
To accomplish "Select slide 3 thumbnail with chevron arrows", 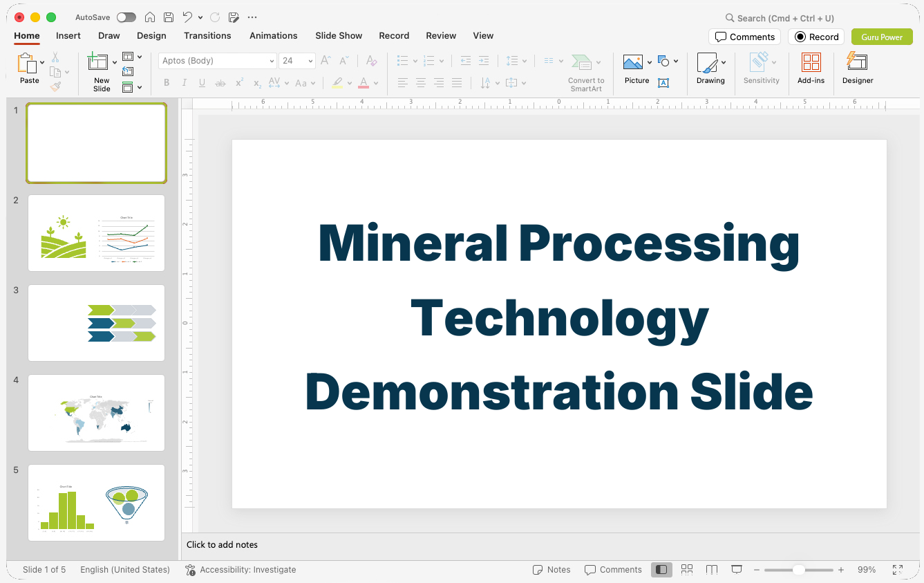I will tap(96, 323).
